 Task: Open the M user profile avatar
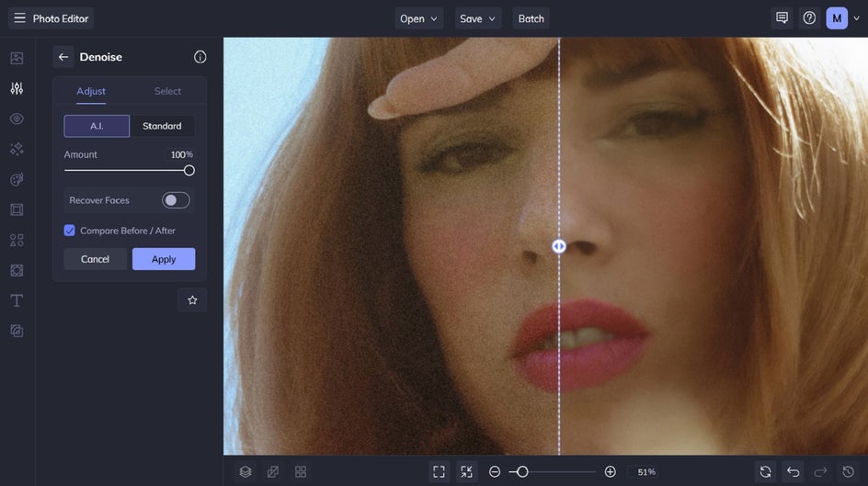pyautogui.click(x=837, y=18)
